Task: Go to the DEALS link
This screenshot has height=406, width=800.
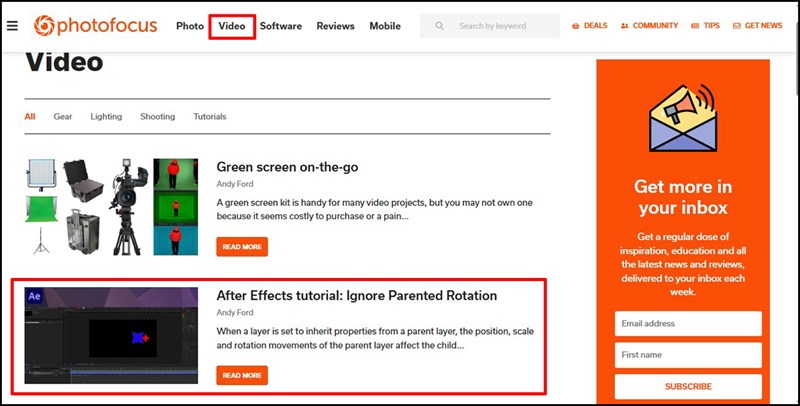Action: click(595, 26)
